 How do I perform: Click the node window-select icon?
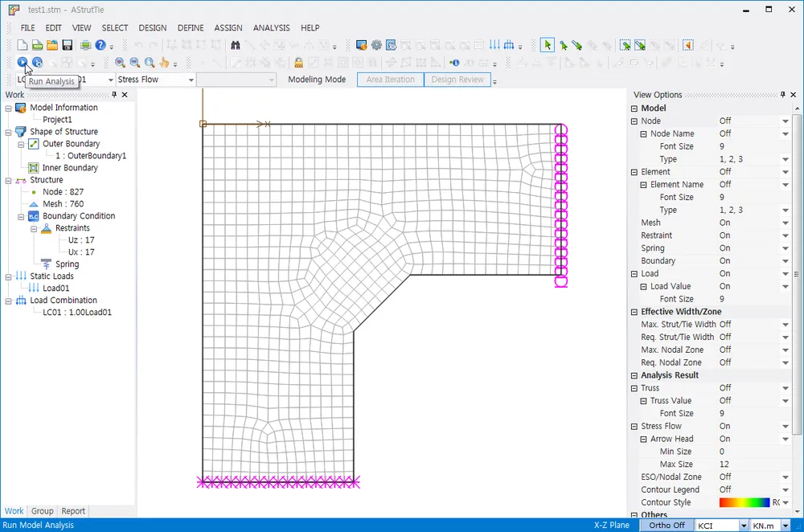(x=625, y=46)
